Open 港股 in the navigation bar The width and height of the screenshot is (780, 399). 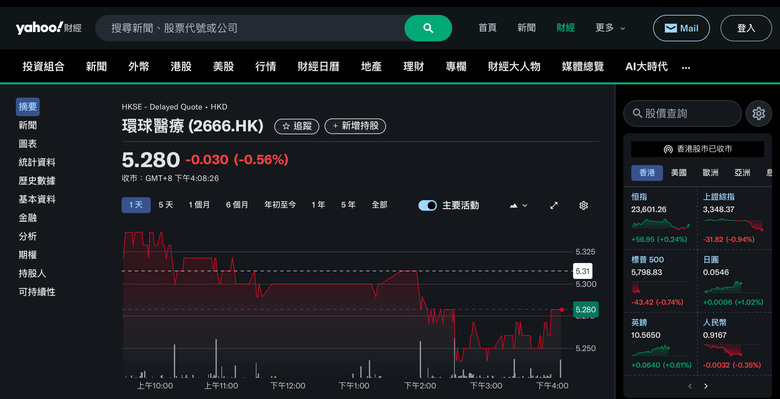(x=181, y=67)
